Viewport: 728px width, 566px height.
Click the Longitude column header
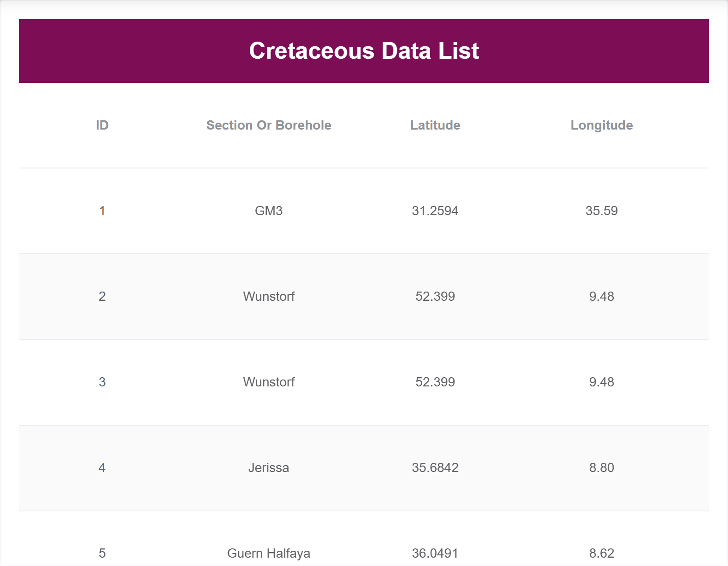[x=602, y=125]
